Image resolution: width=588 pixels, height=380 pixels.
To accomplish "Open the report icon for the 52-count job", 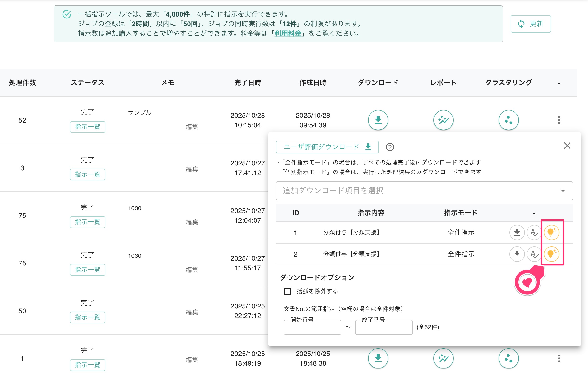I will 443,120.
